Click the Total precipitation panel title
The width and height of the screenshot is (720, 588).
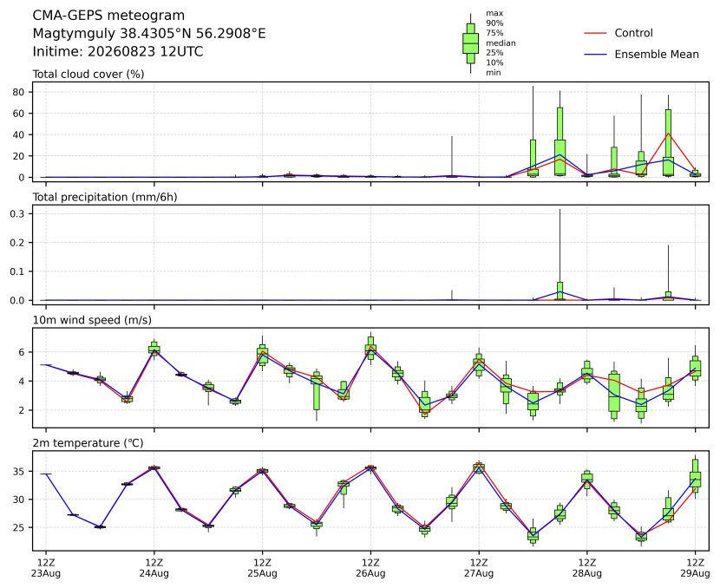tap(105, 197)
